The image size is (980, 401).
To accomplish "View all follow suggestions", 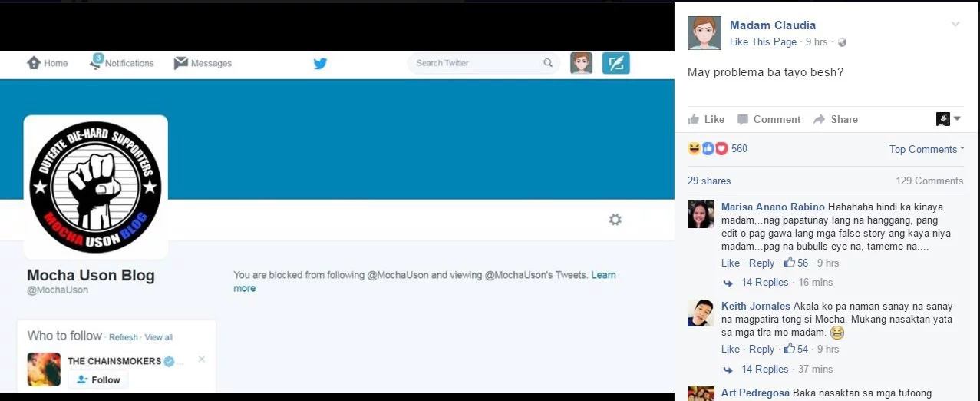I will click(x=159, y=337).
